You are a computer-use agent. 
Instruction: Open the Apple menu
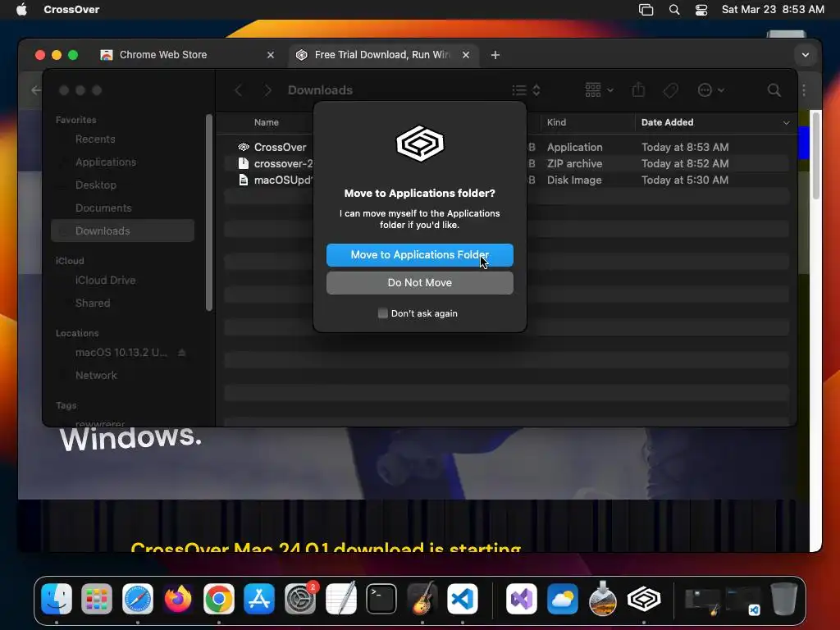click(21, 9)
